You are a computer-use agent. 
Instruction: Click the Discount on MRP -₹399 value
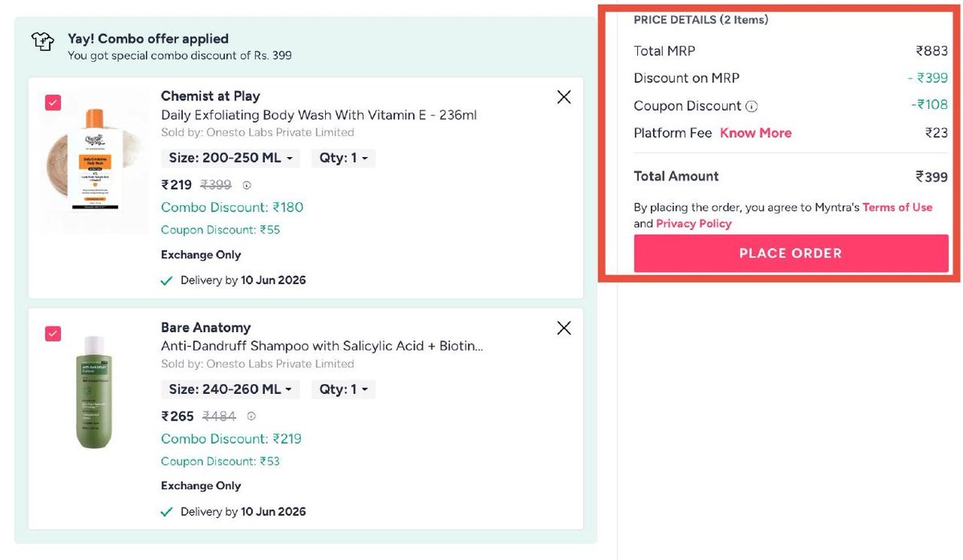(x=928, y=78)
